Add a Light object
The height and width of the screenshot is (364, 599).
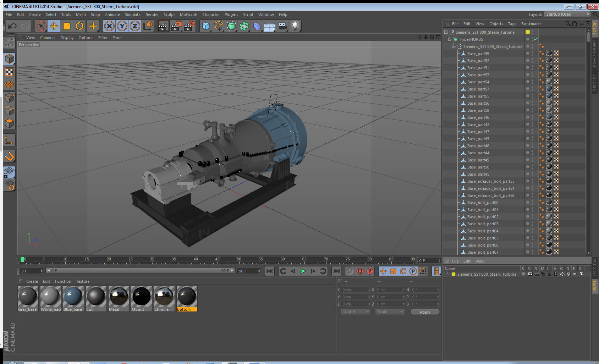295,26
